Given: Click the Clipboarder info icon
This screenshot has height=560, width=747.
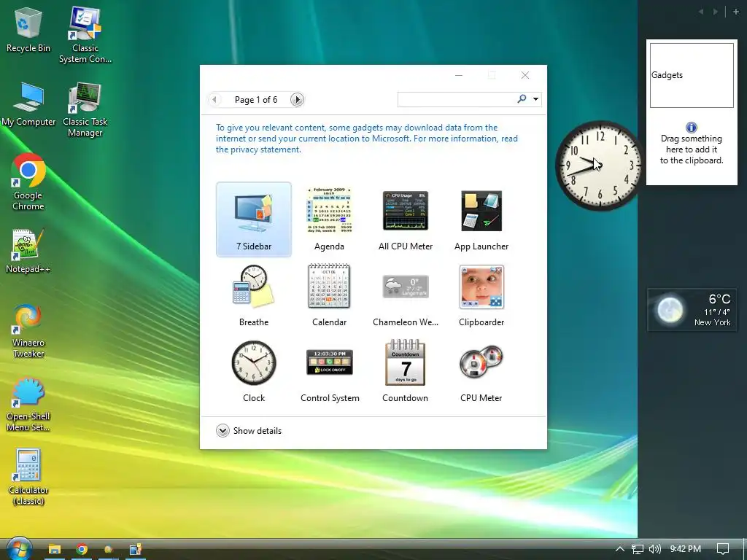Looking at the screenshot, I should click(x=692, y=127).
